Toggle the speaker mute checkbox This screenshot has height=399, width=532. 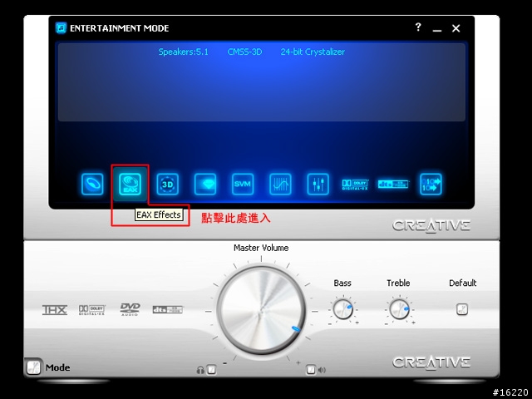click(311, 369)
